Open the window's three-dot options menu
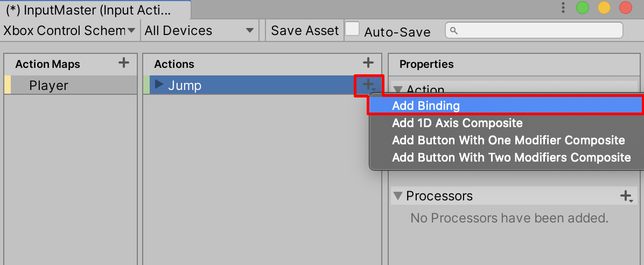The image size is (644, 265). click(563, 8)
